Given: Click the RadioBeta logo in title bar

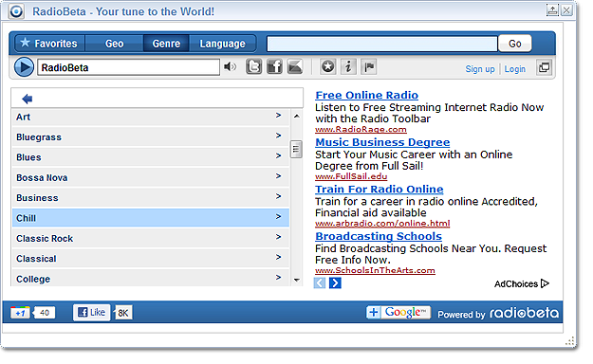Looking at the screenshot, I should point(16,11).
